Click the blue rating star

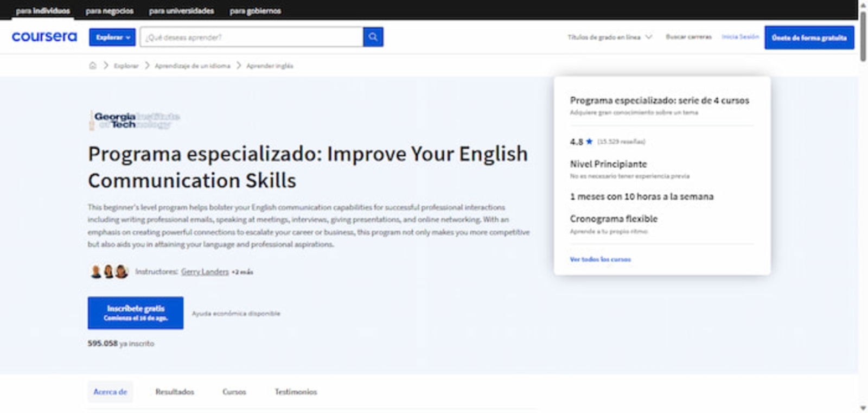point(589,142)
